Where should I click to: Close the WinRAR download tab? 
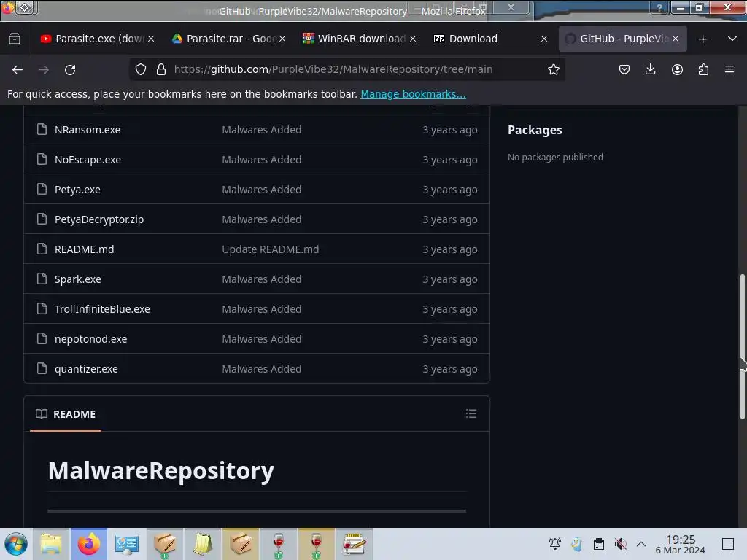(413, 39)
